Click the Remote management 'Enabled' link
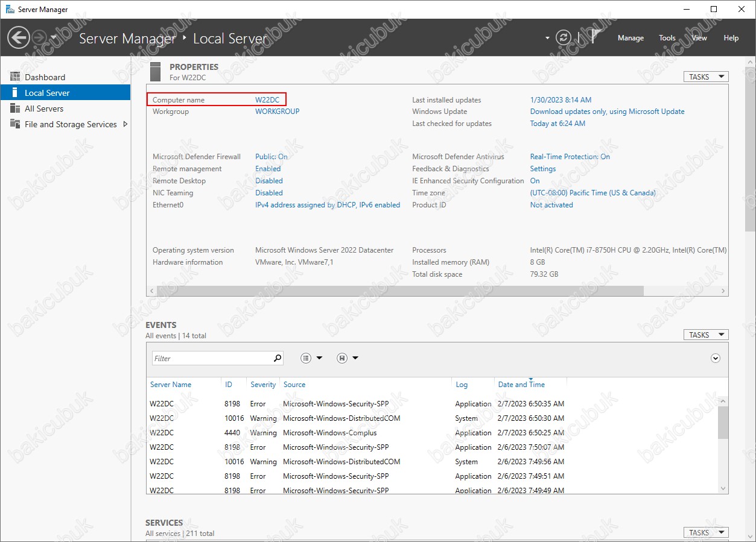Viewport: 756px width, 542px height. 268,169
